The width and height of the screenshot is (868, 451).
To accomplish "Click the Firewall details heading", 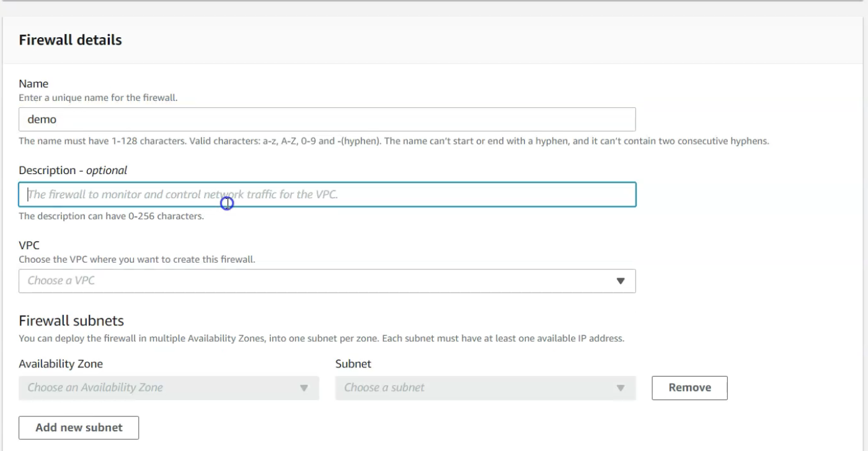I will coord(70,40).
